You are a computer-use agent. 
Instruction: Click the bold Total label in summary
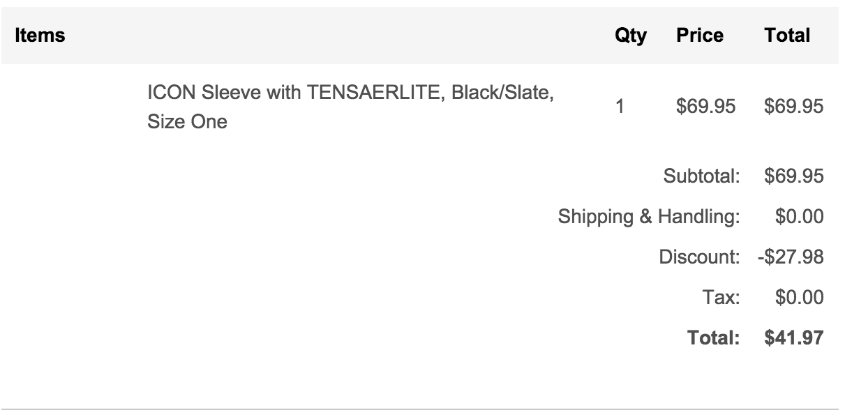point(713,339)
